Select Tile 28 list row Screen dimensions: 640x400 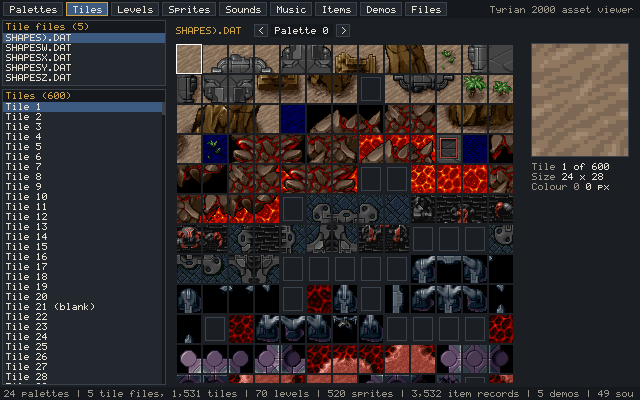[x=82, y=377]
